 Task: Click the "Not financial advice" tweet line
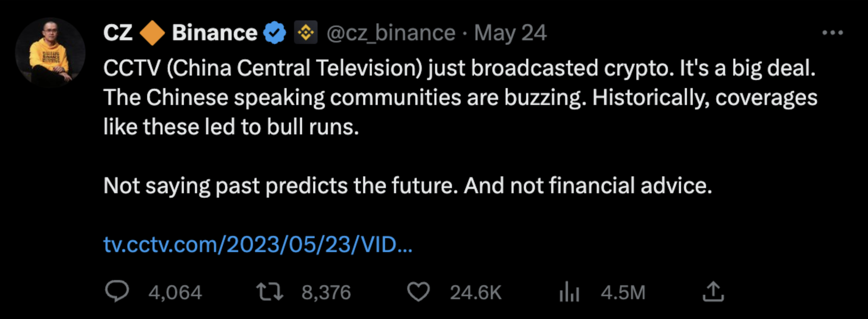[407, 185]
